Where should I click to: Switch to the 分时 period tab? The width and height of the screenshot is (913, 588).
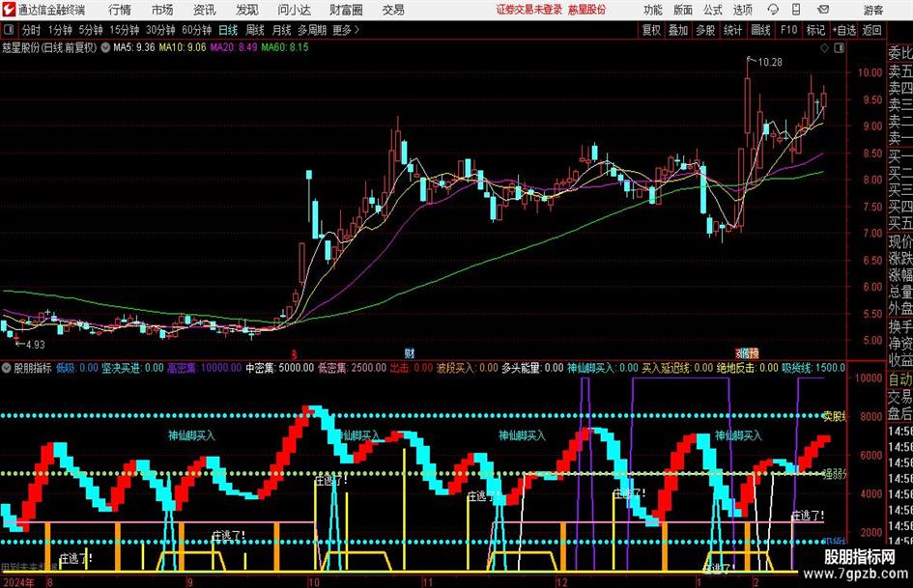click(x=32, y=30)
